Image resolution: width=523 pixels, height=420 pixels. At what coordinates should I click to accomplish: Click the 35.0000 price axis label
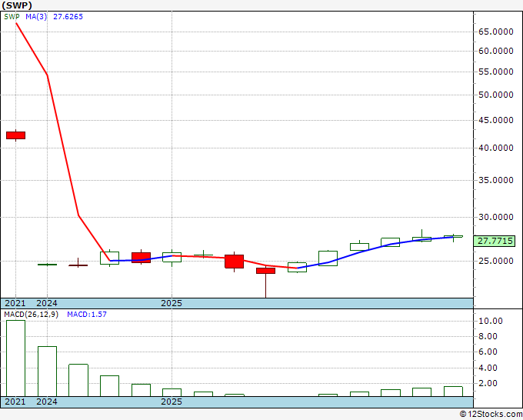pos(496,180)
